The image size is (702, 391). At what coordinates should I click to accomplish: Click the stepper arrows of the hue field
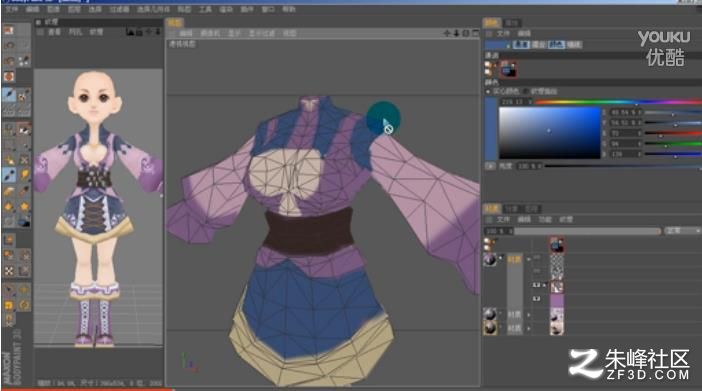pyautogui.click(x=530, y=102)
